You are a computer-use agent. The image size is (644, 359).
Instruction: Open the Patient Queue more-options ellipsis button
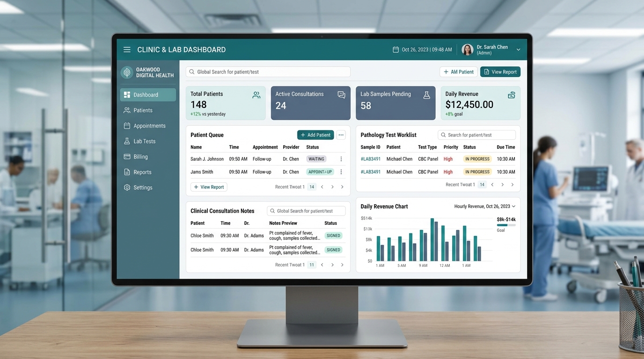341,135
